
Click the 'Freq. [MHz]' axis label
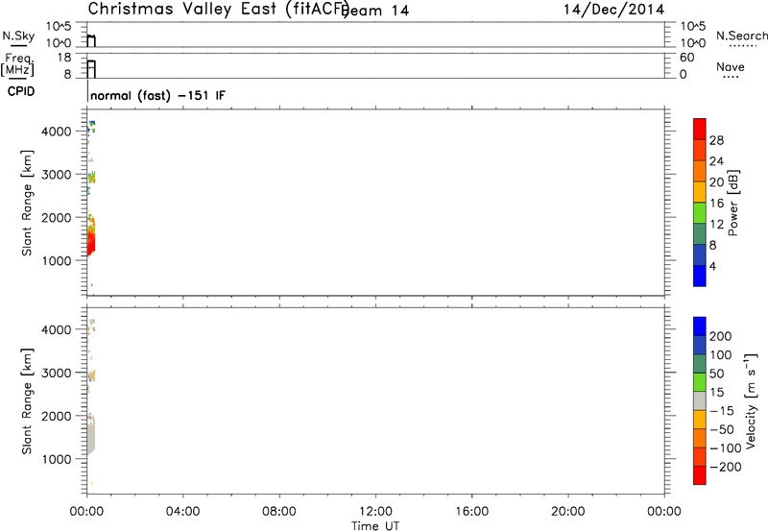[x=18, y=64]
